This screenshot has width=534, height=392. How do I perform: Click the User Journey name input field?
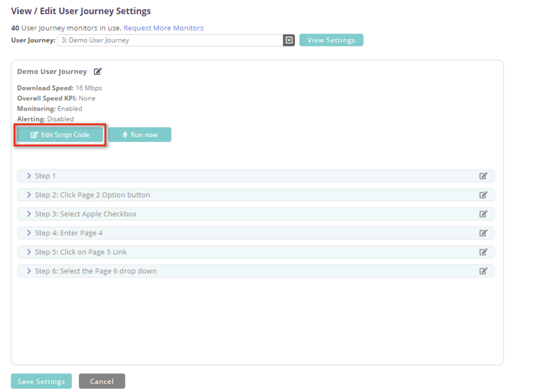[x=169, y=40]
